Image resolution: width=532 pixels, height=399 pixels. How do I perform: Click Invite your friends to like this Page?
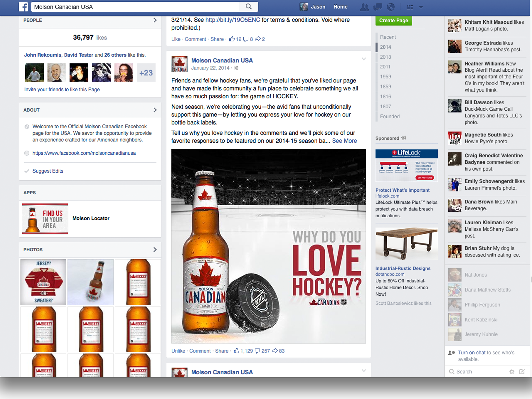62,89
